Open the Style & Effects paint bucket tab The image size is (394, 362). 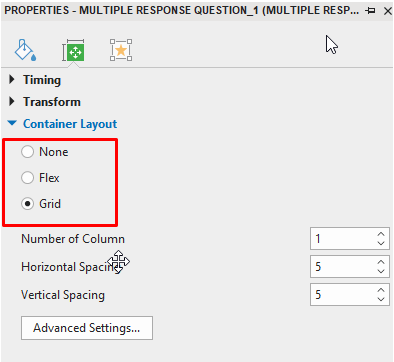(x=25, y=50)
